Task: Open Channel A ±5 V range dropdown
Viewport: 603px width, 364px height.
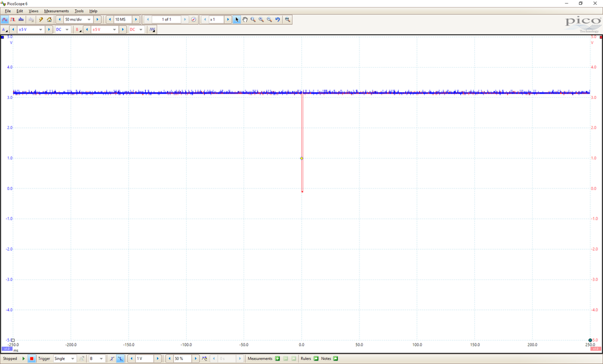Action: (x=30, y=30)
